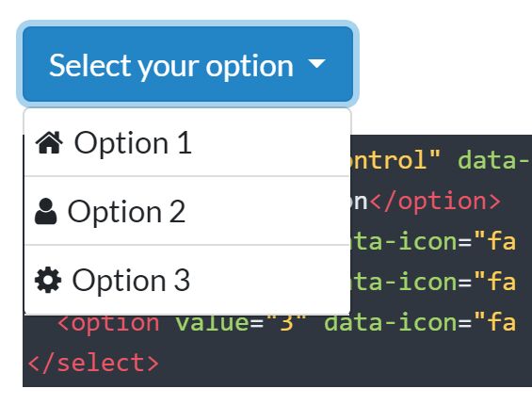Viewport: 532px width, 405px height.
Task: Click the closing </select> tag in code
Action: click(93, 363)
